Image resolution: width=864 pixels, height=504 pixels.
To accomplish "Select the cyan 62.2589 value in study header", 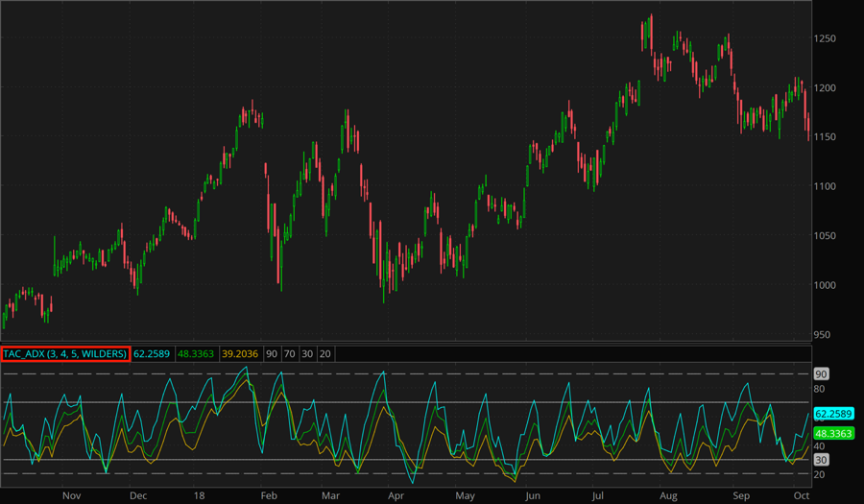I will pos(153,354).
